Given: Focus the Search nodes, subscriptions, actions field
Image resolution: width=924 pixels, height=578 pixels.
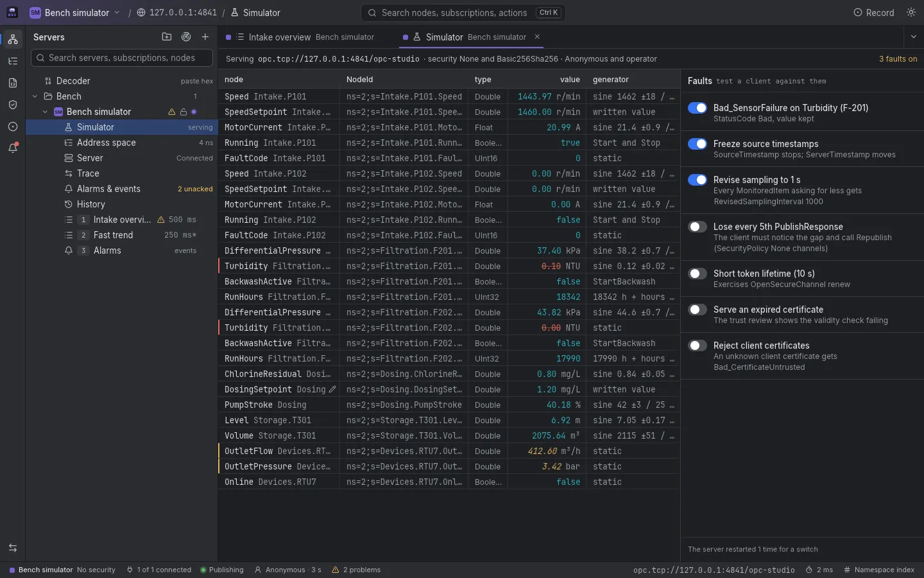Looking at the screenshot, I should (x=463, y=12).
